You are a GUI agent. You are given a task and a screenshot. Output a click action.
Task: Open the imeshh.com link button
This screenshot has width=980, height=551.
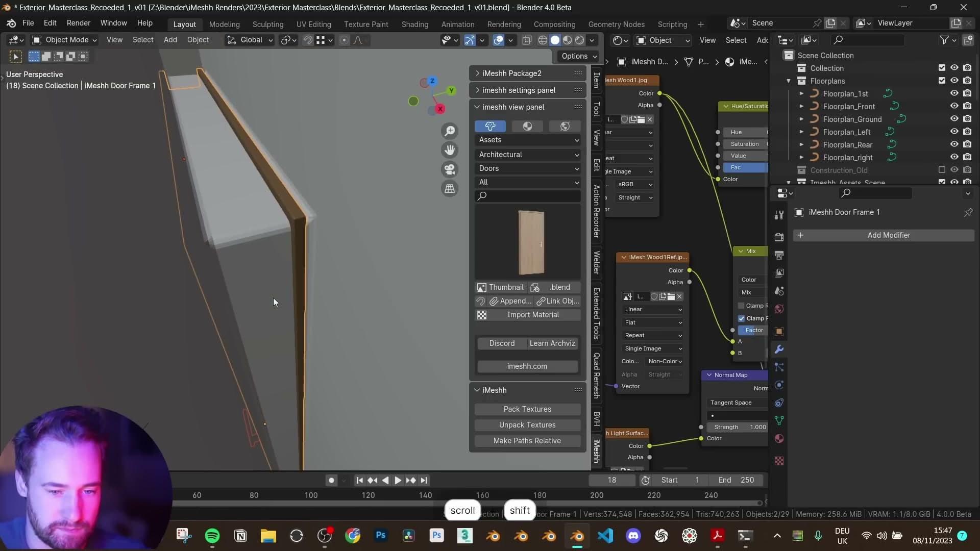(x=527, y=366)
